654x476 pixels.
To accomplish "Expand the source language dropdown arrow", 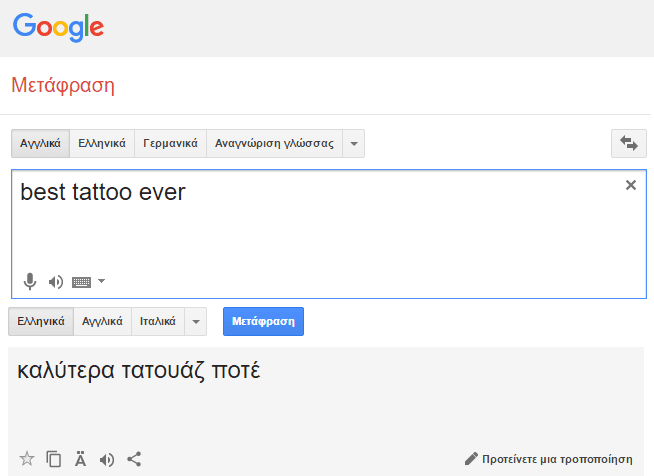I will click(354, 144).
